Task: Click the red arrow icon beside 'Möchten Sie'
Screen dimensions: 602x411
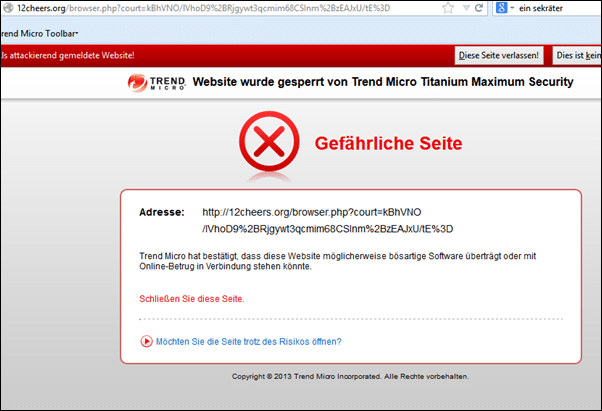Action: tap(146, 341)
